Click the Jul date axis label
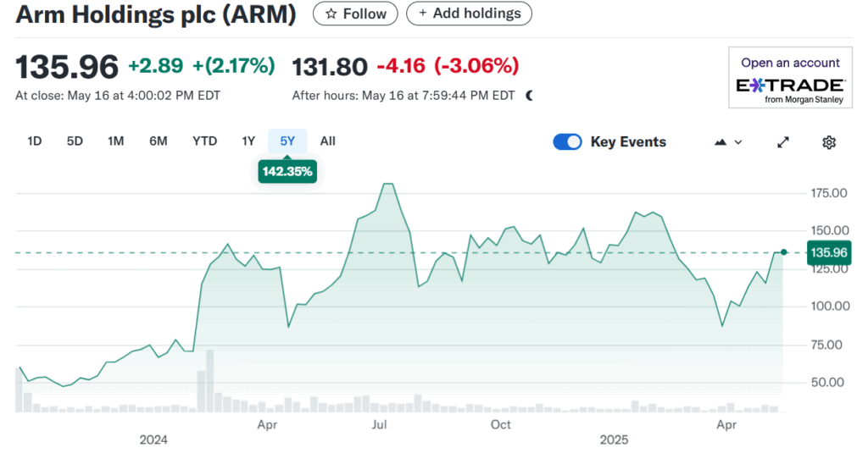This screenshot has height=453, width=868. [x=379, y=424]
